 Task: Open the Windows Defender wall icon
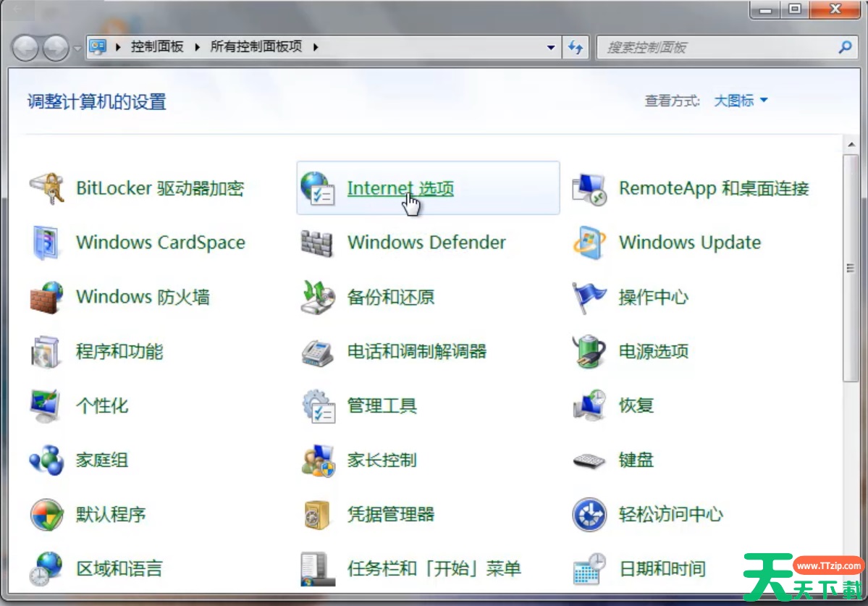point(317,243)
